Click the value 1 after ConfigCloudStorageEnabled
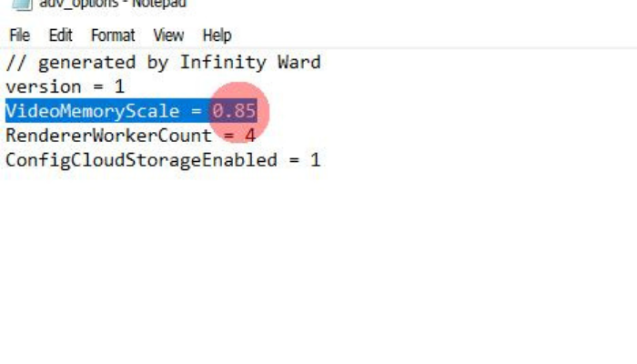Viewport: 637px width, 364px height. pos(316,160)
